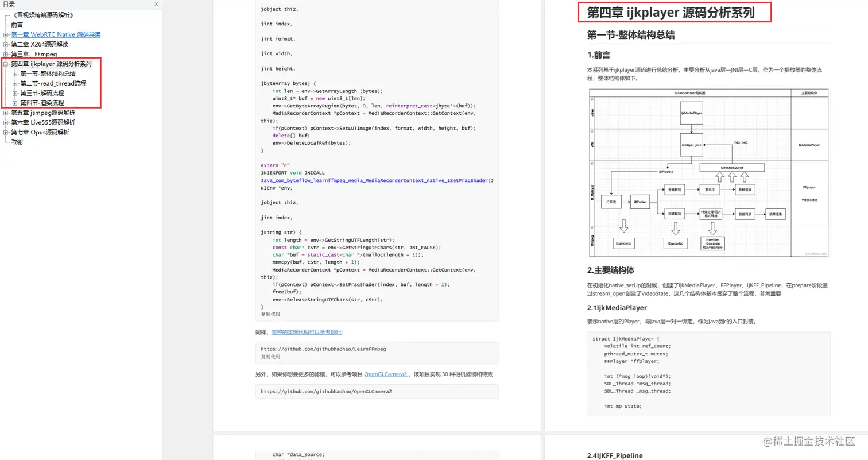868x460 pixels.
Task: Select the 第四节-渲染流程 bookmark label
Action: tap(42, 103)
